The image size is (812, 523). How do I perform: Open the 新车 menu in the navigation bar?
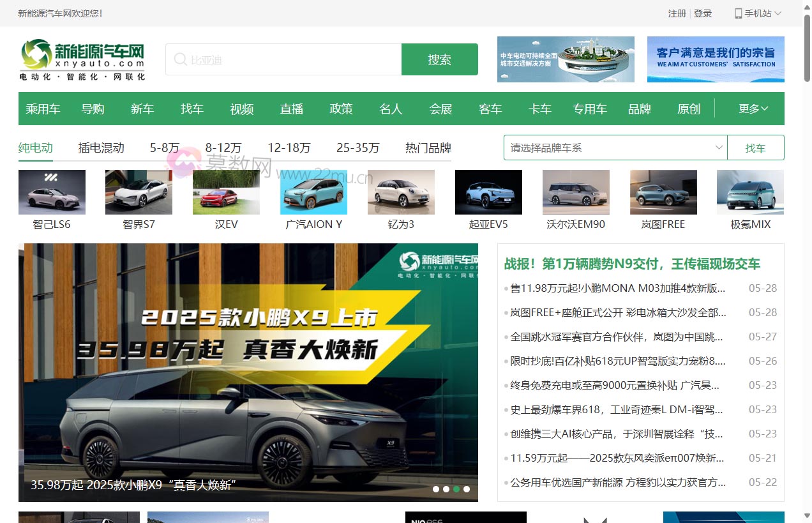(x=142, y=109)
